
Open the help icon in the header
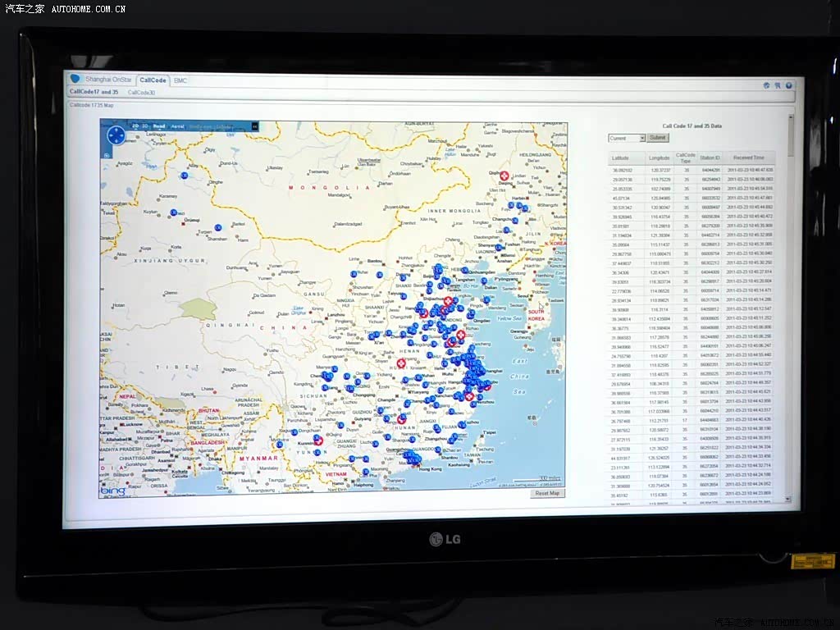(x=788, y=85)
